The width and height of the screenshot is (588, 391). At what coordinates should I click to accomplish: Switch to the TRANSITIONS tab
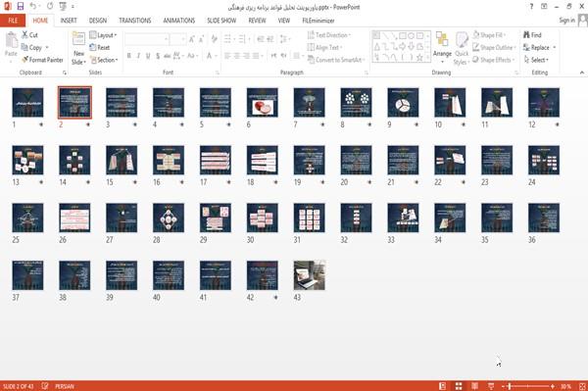[135, 21]
